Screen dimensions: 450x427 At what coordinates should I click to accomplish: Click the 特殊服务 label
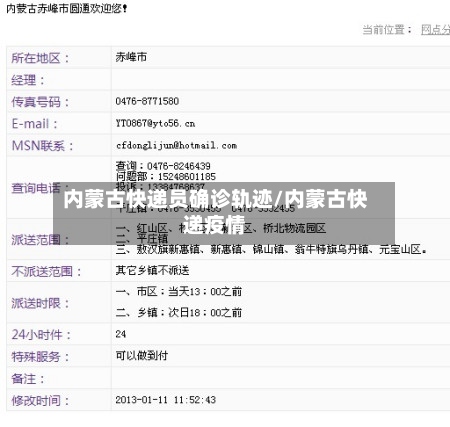tap(40, 357)
